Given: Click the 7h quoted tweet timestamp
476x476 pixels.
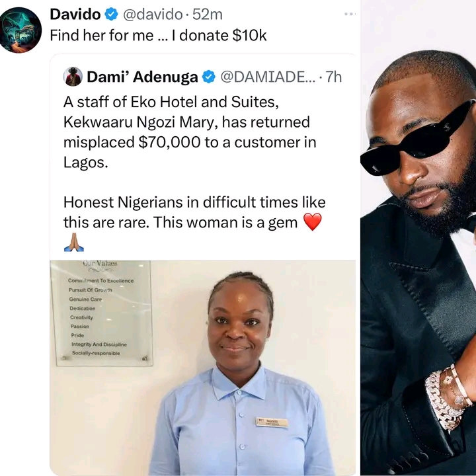Looking at the screenshot, I should point(334,77).
